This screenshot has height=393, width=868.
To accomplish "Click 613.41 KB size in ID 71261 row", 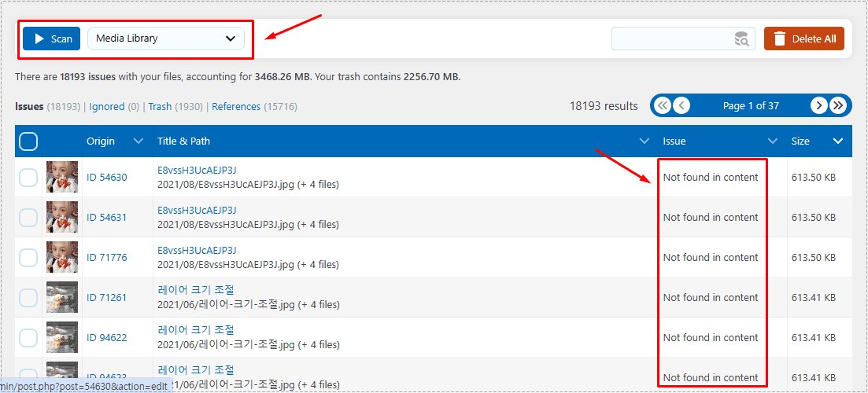I will 814,298.
